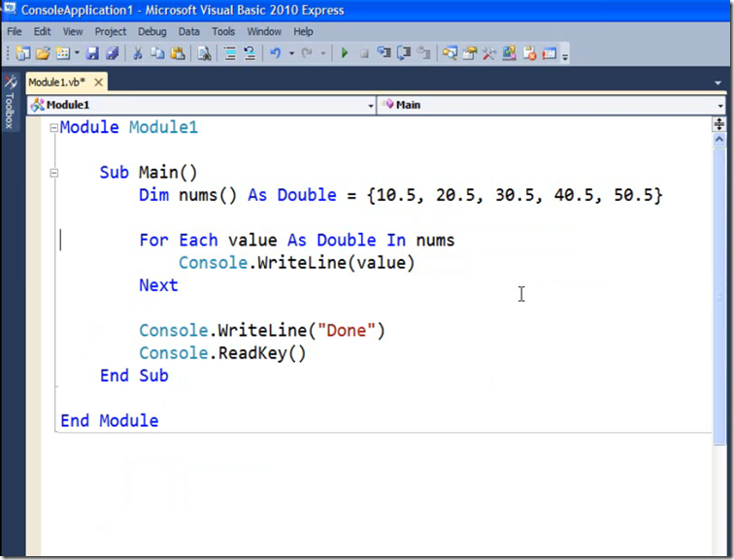Click the word Double after nums()
The image size is (734, 560).
point(307,195)
